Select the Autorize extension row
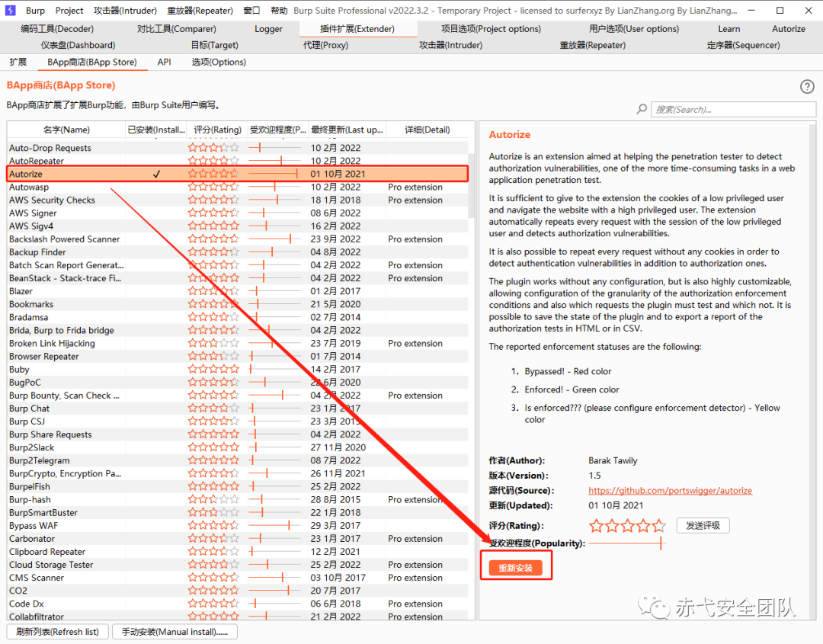The height and width of the screenshot is (644, 823). point(237,174)
